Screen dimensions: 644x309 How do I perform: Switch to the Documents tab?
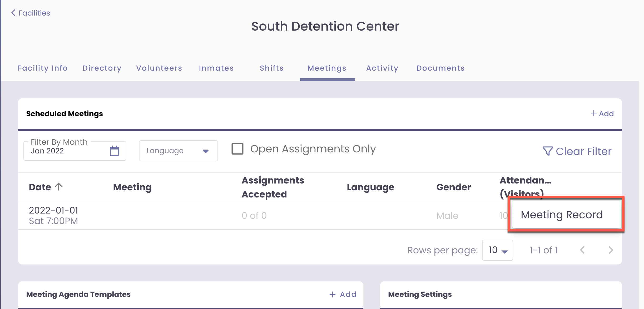pos(440,68)
